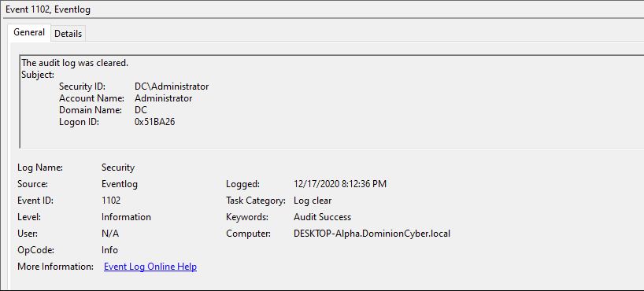Click the Computer name DESKTOP-Alpha.DominionCyber.local
Viewport: 644px width, 291px height.
372,234
